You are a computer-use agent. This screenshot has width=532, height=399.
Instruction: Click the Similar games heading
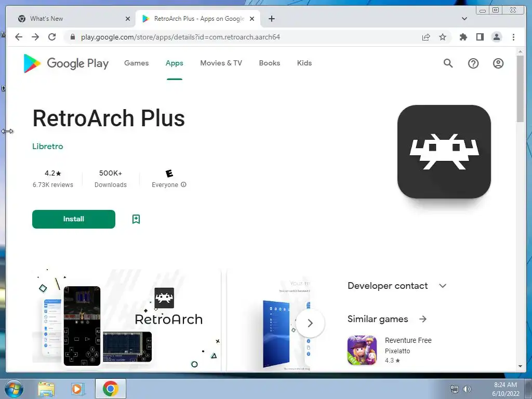pos(378,319)
